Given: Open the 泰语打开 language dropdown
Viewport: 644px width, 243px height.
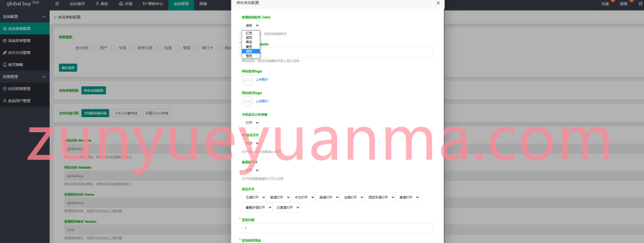Looking at the screenshot, I should (408, 198).
